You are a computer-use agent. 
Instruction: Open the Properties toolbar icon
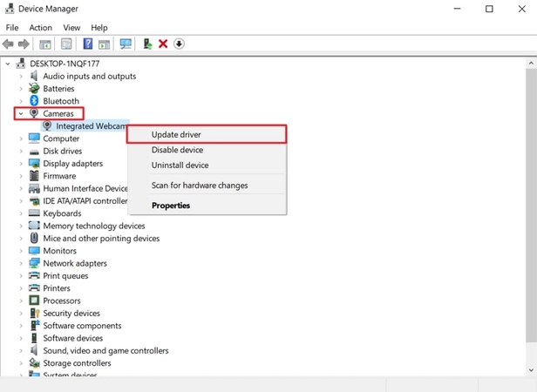pos(66,44)
